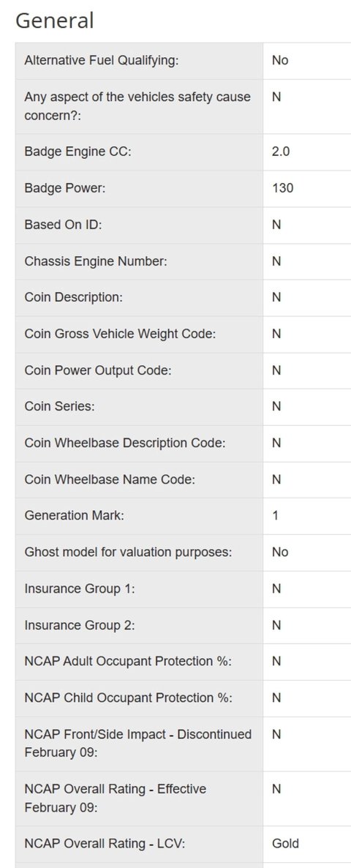
Task: Click the NCAP Overall Rating LCV value Gold
Action: click(285, 844)
